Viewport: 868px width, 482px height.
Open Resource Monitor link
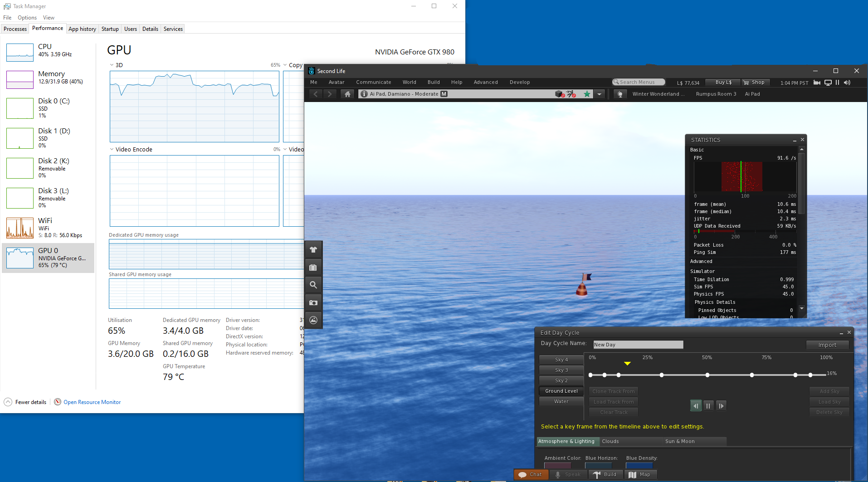(x=92, y=402)
